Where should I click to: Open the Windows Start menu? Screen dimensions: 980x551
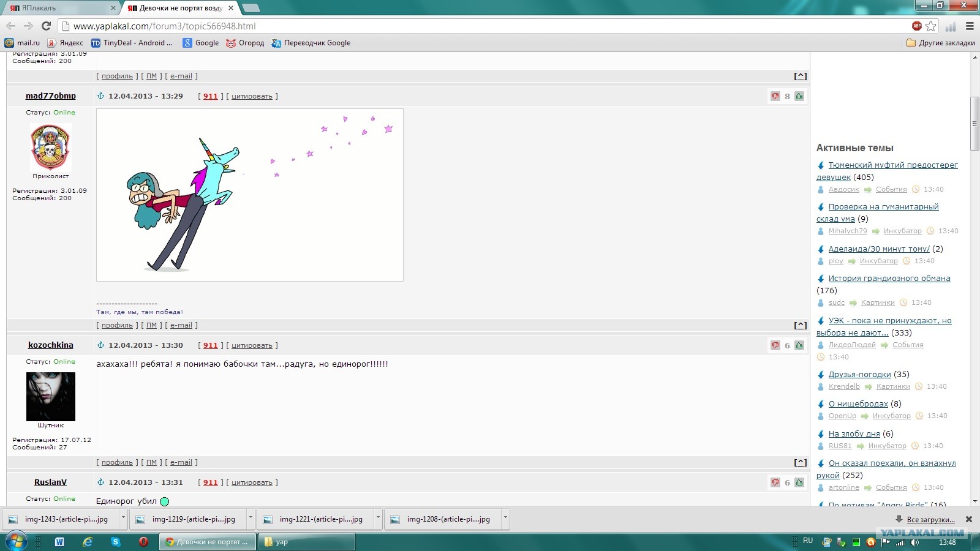pos(16,542)
